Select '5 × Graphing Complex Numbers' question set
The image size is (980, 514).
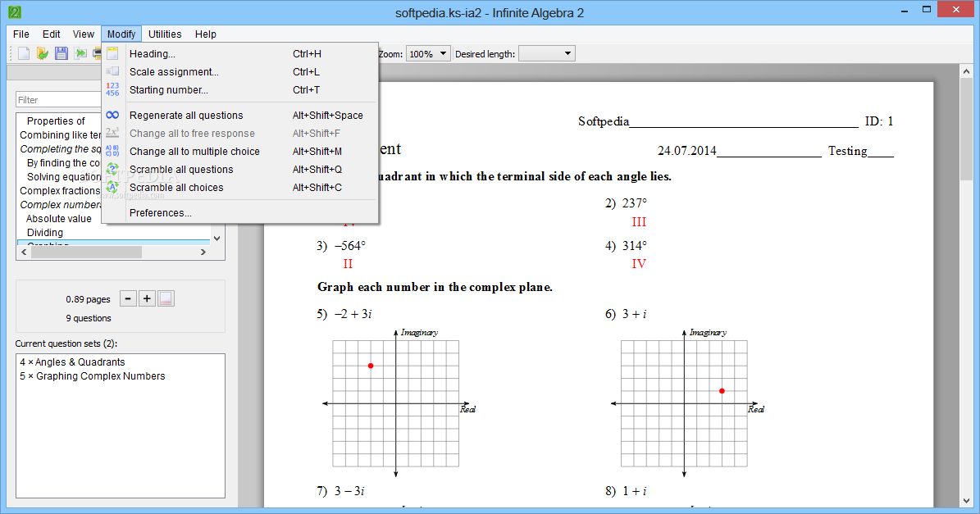[x=93, y=376]
